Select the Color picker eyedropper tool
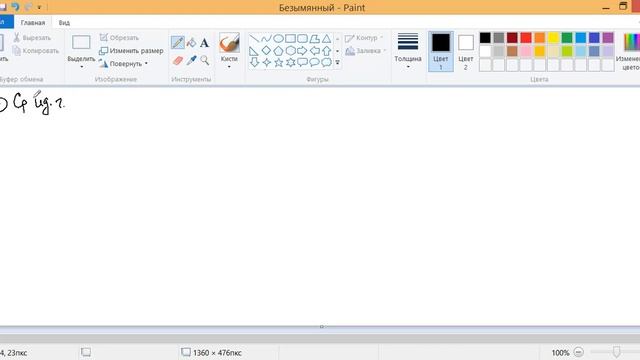Screen dimensions: 640x360 click(191, 60)
